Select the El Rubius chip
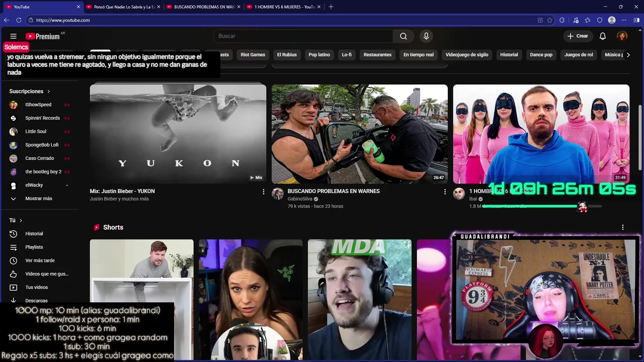Viewport: 644px width, 362px height. tap(287, 55)
